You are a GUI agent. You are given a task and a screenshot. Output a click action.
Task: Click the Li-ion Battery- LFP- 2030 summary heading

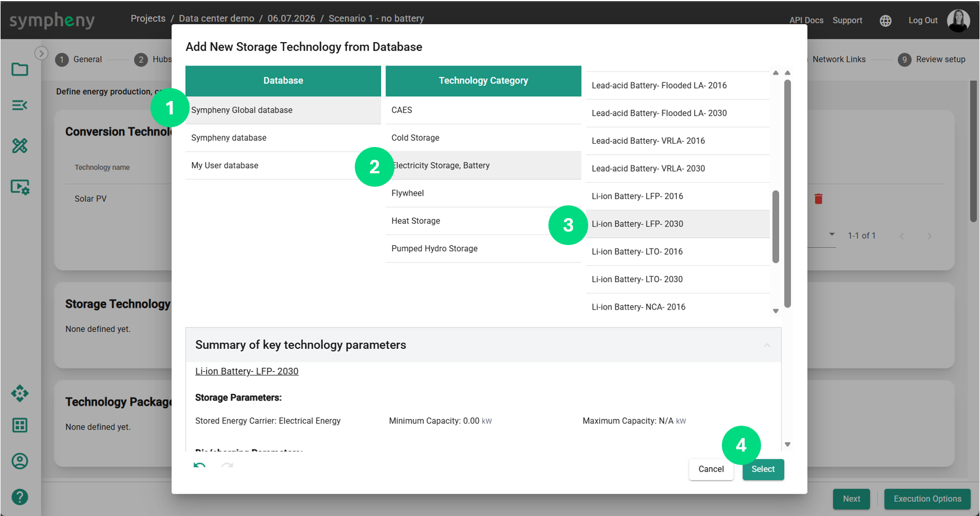coord(247,371)
